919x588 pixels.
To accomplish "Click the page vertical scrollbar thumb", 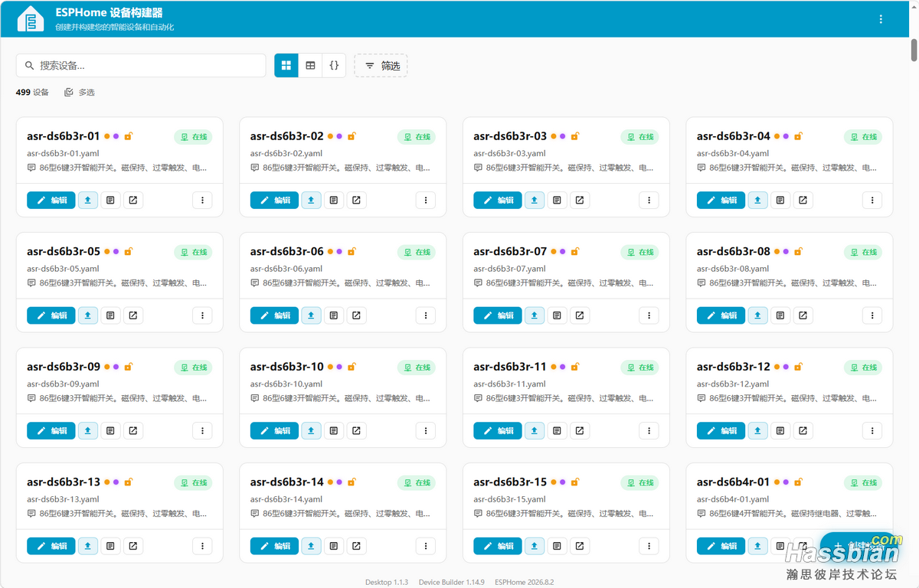I will (x=914, y=49).
